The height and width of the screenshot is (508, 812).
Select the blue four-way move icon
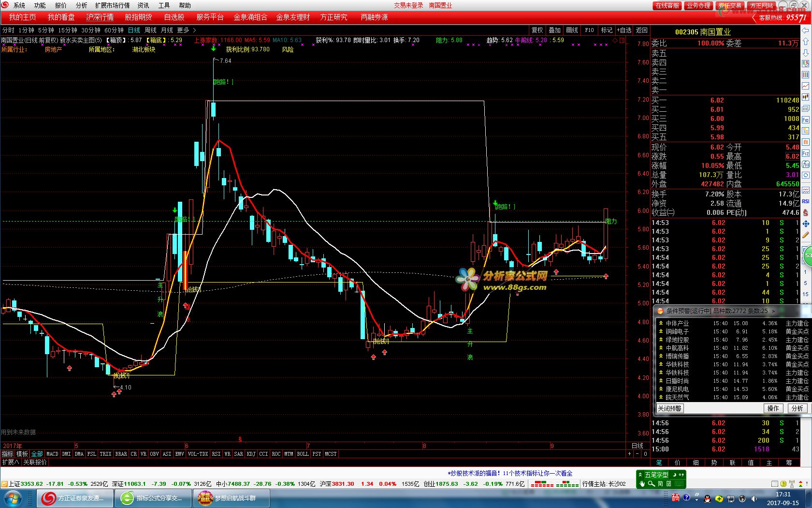806,224
